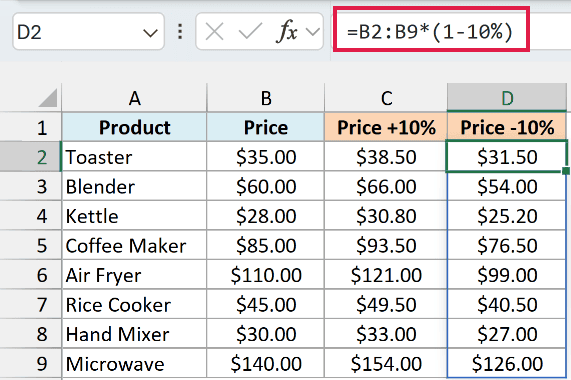Open Insert Function fx dialog
Image resolution: width=571 pixels, height=380 pixels.
pyautogui.click(x=287, y=32)
